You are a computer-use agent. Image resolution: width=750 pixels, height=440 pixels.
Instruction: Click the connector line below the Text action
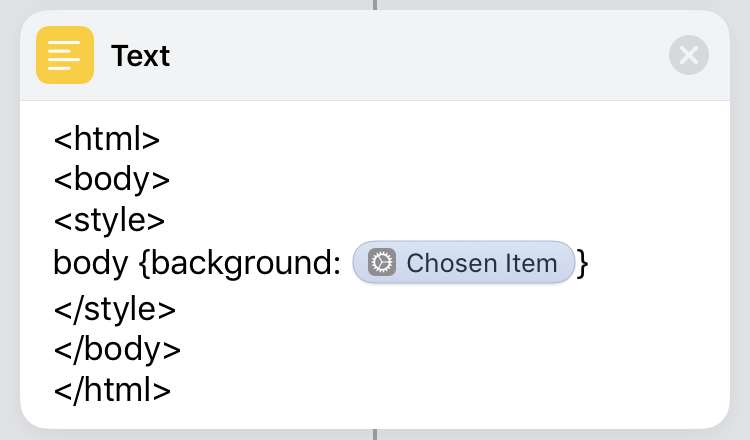tap(375, 435)
